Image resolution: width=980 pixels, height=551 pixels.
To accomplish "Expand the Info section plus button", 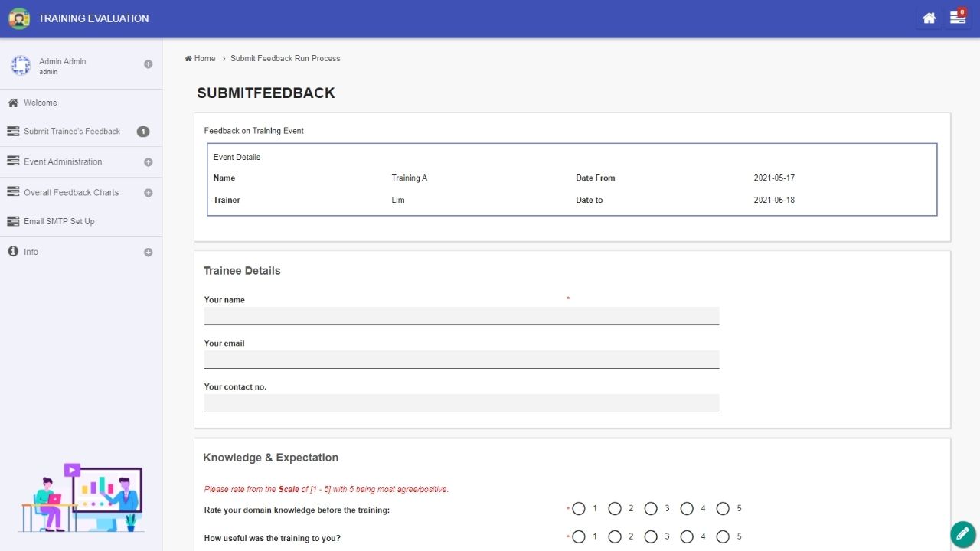I will (148, 253).
